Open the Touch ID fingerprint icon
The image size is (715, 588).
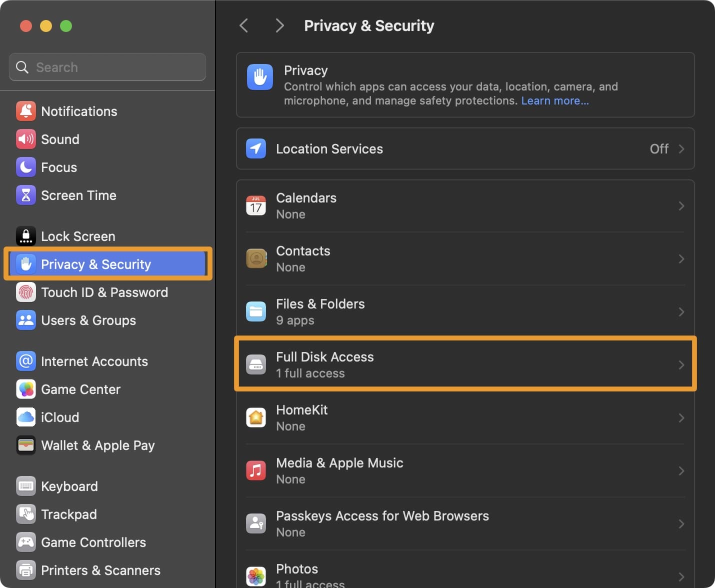(26, 292)
